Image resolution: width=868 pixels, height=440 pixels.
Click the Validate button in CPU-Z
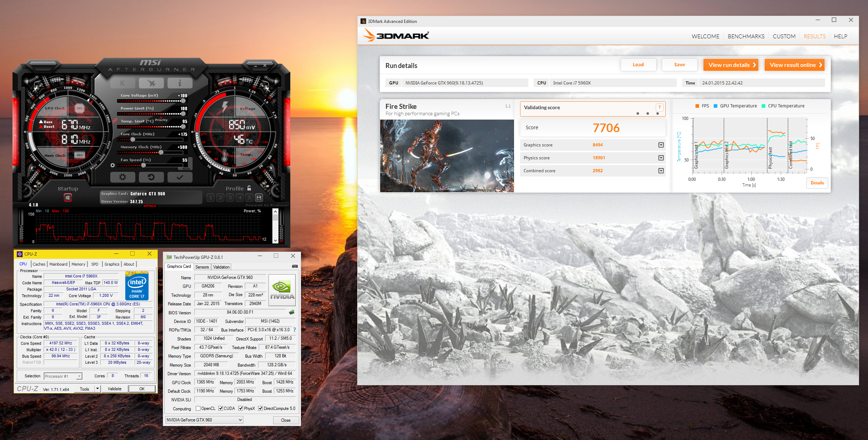click(115, 389)
